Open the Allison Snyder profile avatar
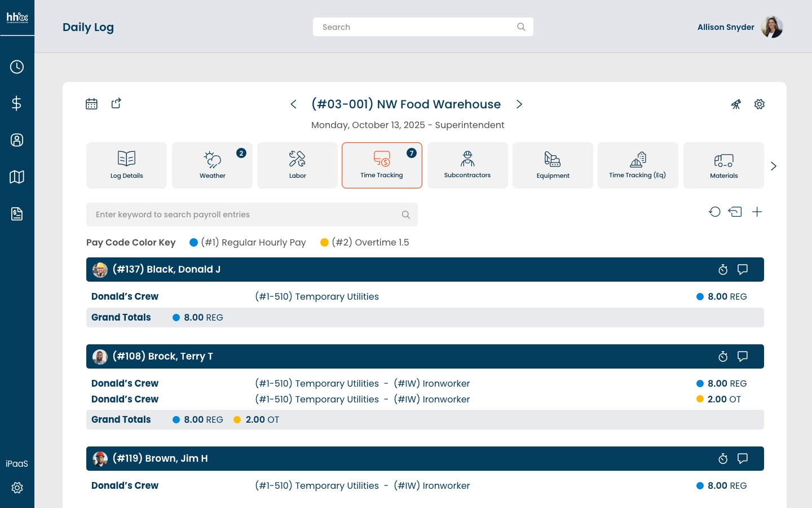This screenshot has width=812, height=508. [771, 27]
